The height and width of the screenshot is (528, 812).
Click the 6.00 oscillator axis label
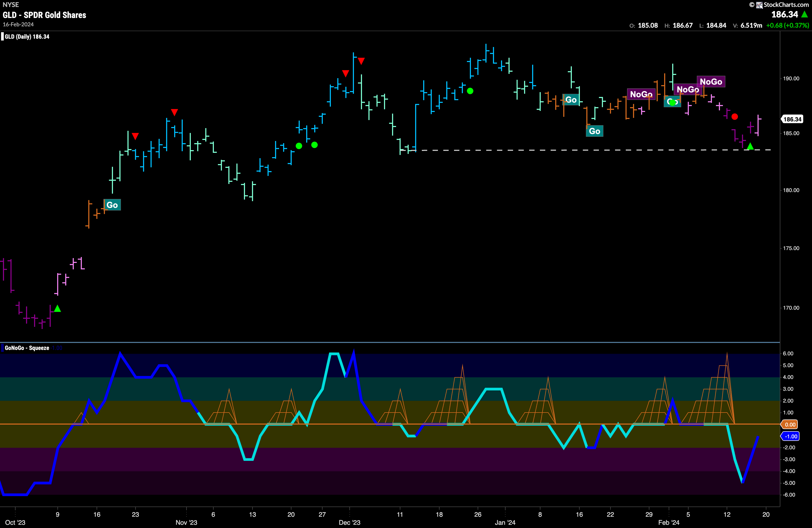tap(788, 353)
